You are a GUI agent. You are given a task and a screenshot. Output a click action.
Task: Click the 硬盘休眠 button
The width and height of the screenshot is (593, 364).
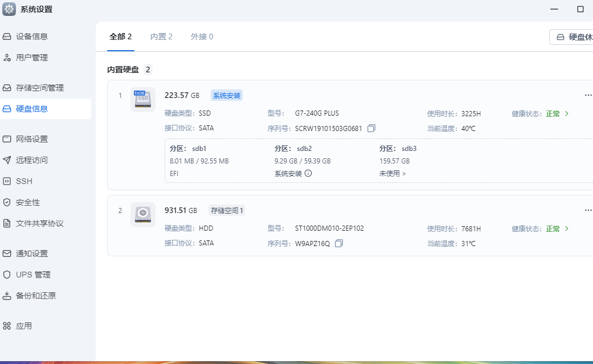point(572,37)
